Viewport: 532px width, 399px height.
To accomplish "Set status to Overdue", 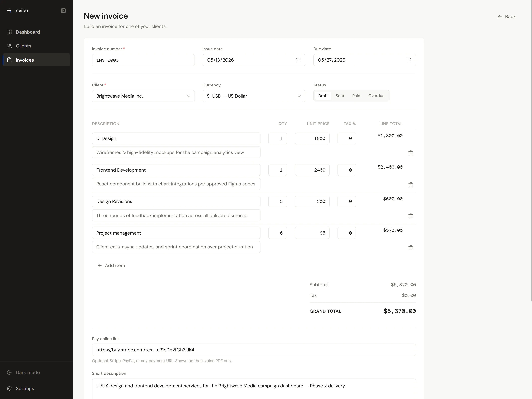I will tap(376, 96).
